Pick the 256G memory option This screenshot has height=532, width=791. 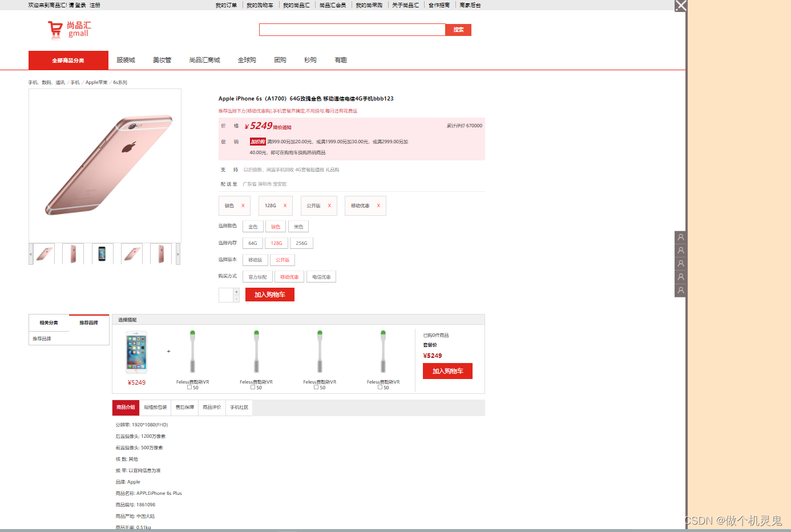pos(301,243)
